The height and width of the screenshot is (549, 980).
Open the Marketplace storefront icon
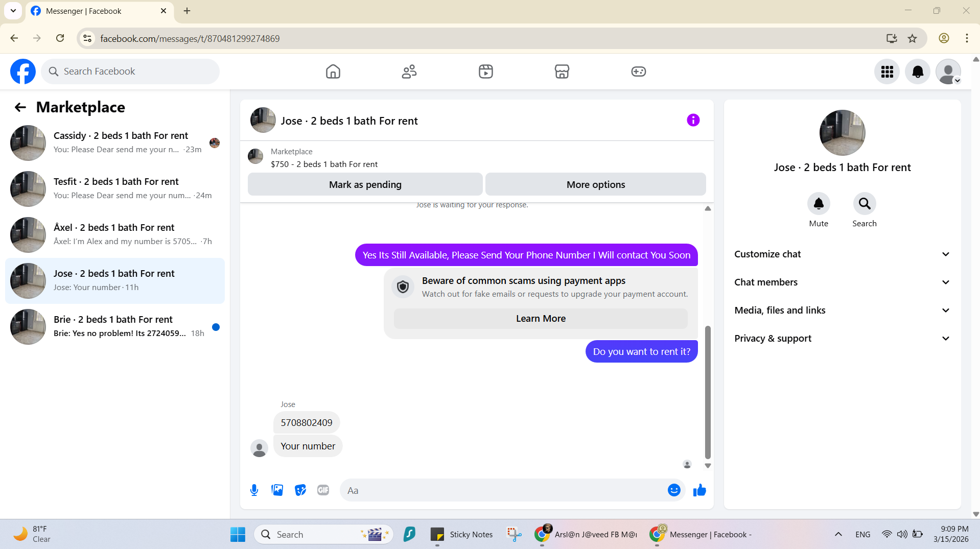(562, 71)
